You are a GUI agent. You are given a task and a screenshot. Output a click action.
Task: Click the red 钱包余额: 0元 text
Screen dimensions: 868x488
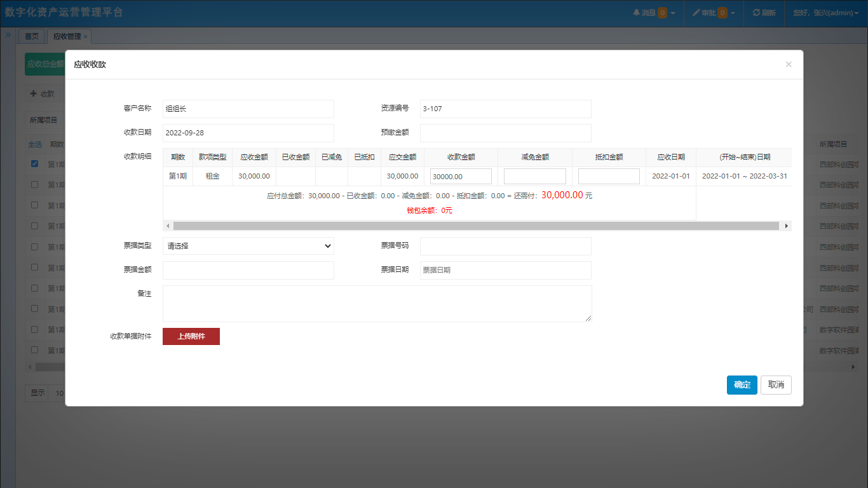pyautogui.click(x=430, y=210)
